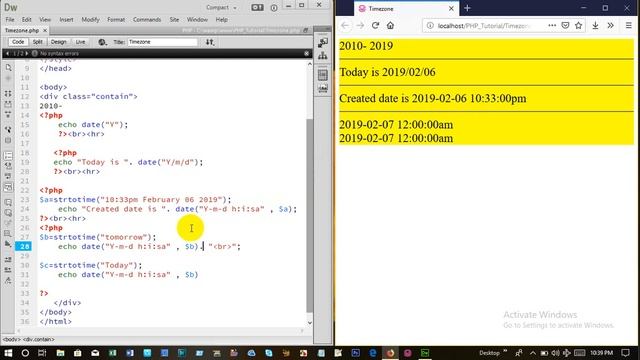Open the Insert menu

pos(66,20)
